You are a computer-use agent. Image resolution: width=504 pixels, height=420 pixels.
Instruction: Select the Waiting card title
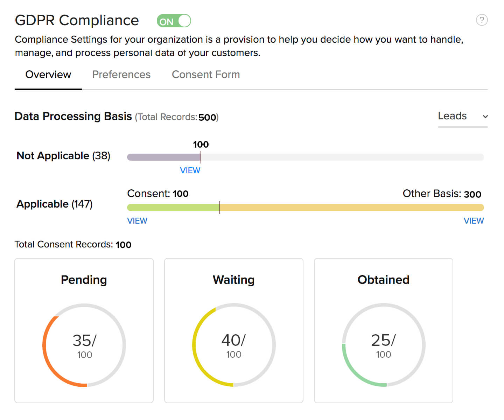point(233,280)
